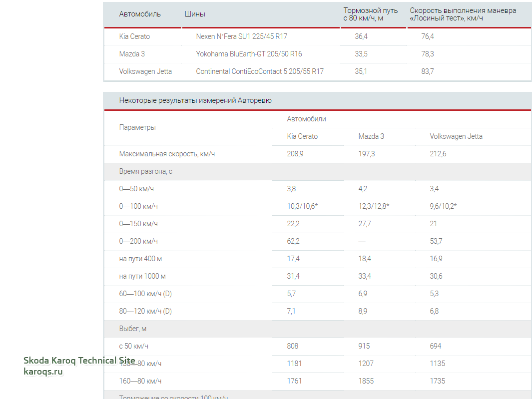Click max speed value 208,9
This screenshot has width=532, height=399.
295,154
